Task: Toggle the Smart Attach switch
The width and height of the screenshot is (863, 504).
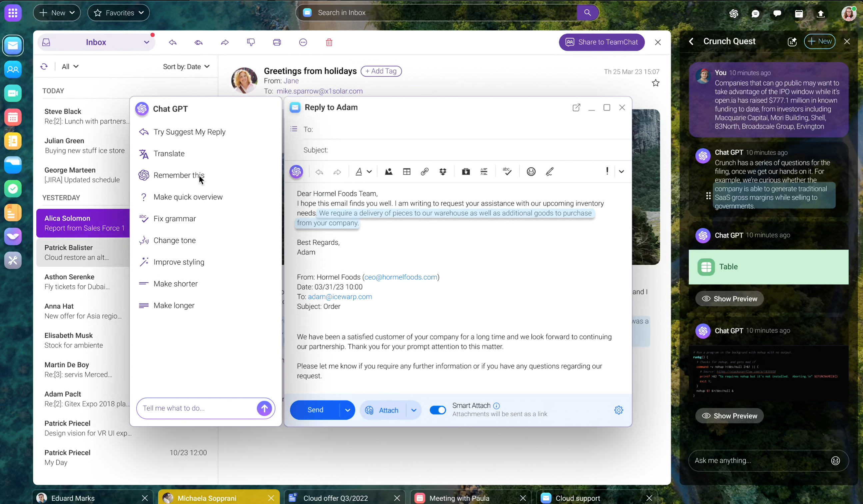Action: point(438,410)
